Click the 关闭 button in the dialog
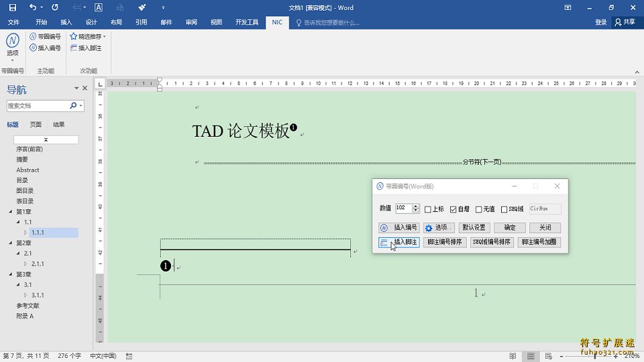This screenshot has height=362, width=644. tap(545, 227)
